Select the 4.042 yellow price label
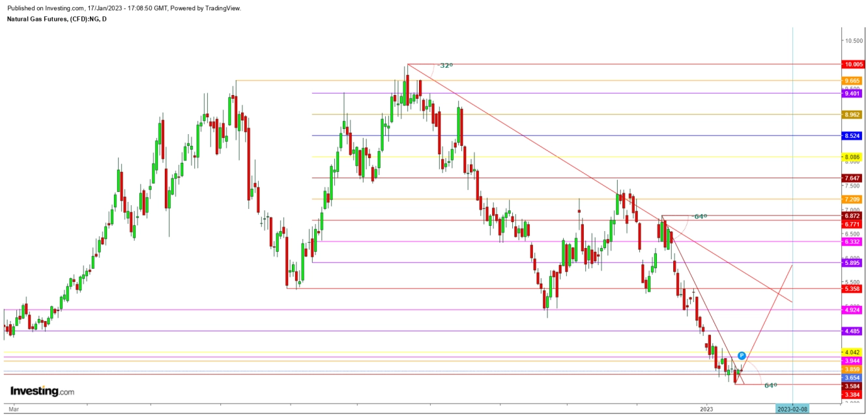The height and width of the screenshot is (416, 868). 853,352
